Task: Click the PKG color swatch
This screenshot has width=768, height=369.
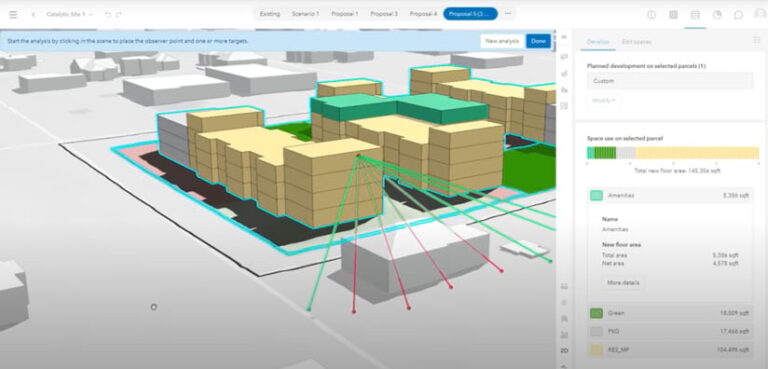Action: [596, 332]
